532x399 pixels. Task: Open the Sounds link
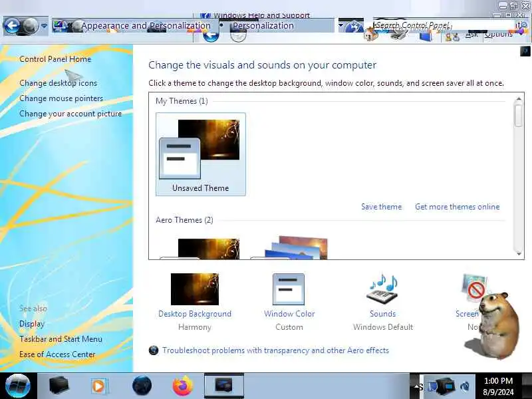pos(383,314)
